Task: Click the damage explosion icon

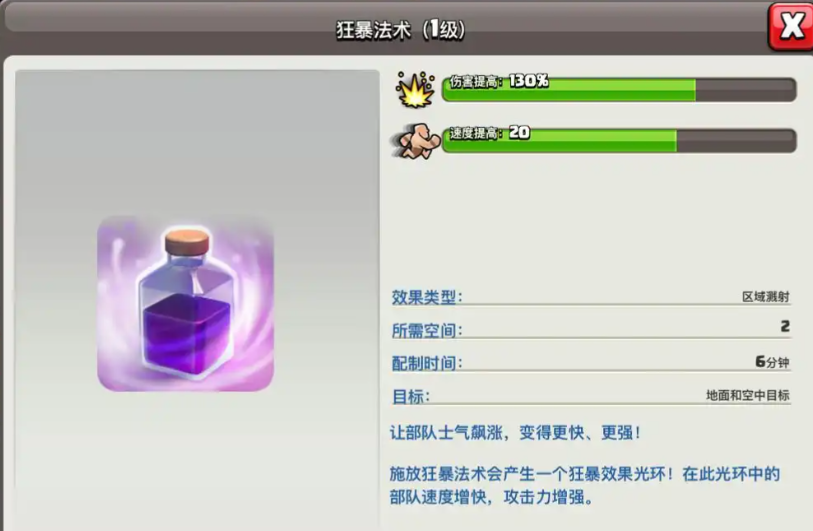Action: 415,90
